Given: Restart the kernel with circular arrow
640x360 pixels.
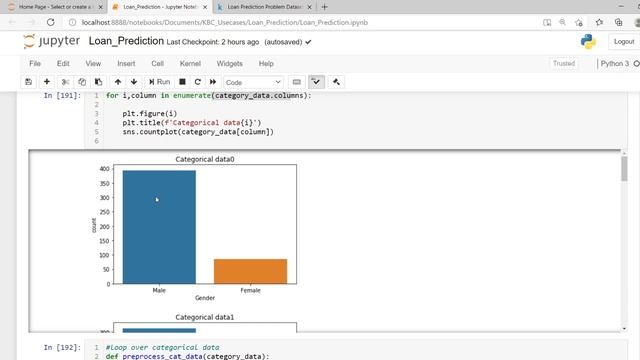Looking at the screenshot, I should coord(198,82).
